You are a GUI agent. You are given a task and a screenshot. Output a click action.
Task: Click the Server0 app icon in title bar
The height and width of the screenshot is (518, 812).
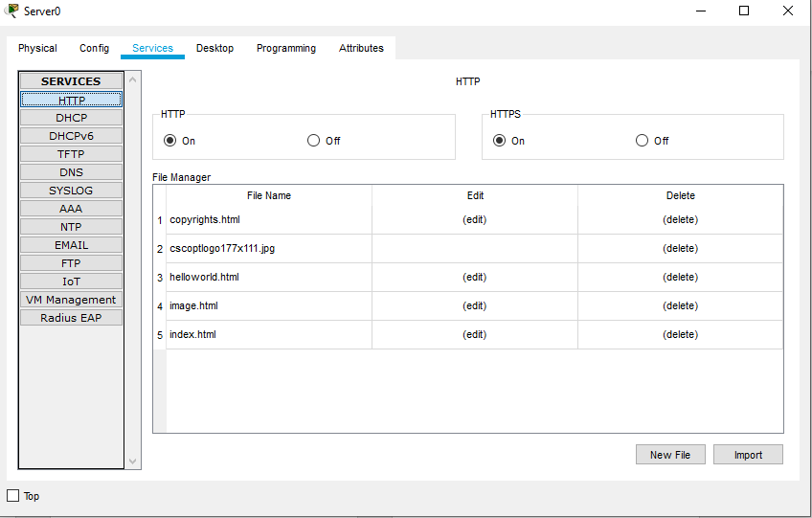(12, 11)
